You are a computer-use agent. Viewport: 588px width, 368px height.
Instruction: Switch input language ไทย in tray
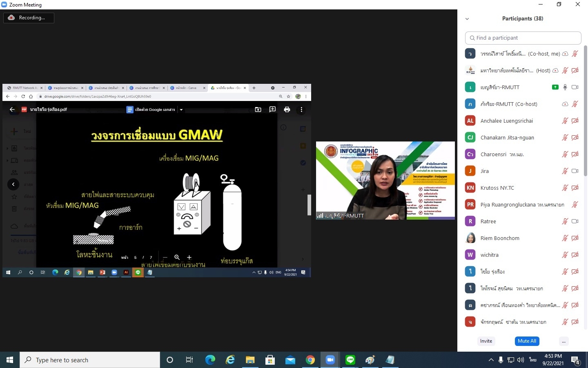tap(532, 360)
